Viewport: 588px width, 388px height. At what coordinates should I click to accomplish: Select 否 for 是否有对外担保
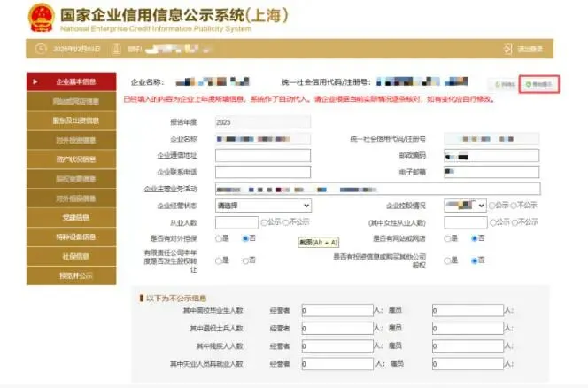click(245, 238)
